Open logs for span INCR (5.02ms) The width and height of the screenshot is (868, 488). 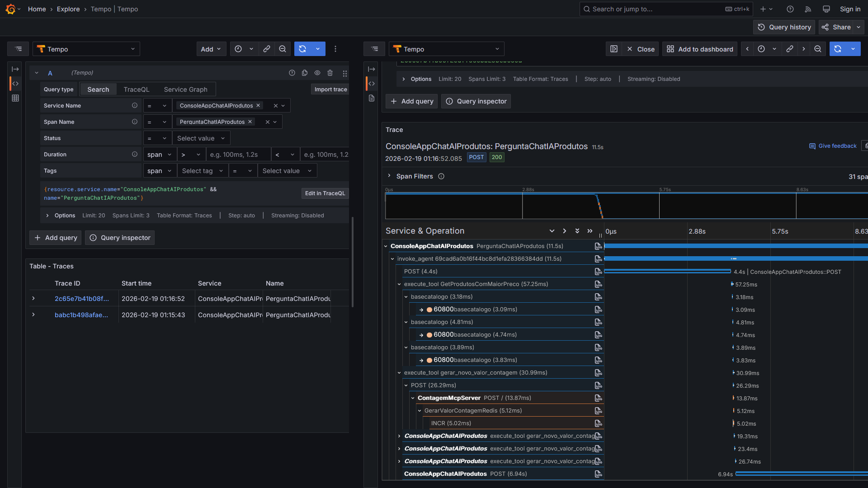598,423
